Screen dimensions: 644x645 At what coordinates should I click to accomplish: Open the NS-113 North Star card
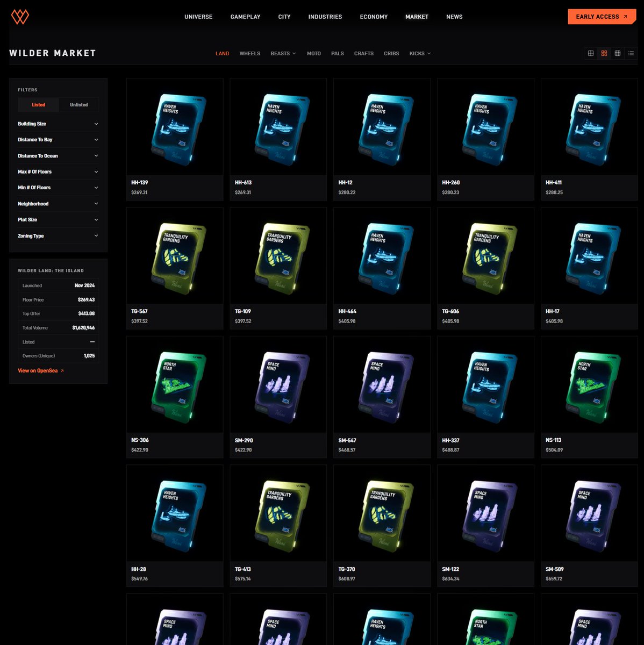tap(589, 397)
